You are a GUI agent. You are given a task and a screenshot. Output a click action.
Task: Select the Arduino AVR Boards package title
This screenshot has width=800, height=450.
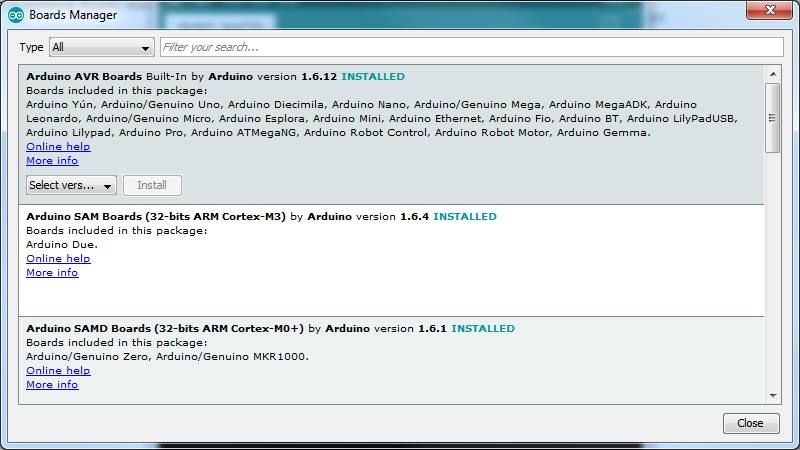coord(84,77)
